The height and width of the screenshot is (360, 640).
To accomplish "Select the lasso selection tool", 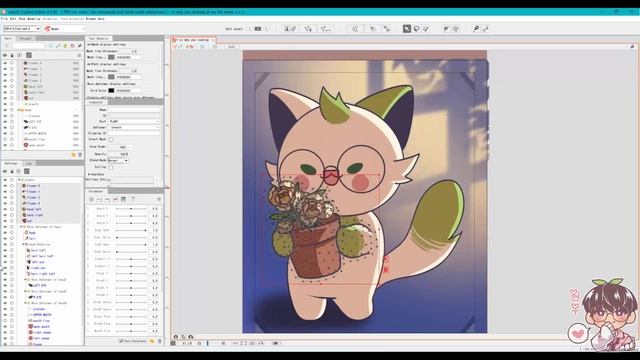I will coord(416,29).
